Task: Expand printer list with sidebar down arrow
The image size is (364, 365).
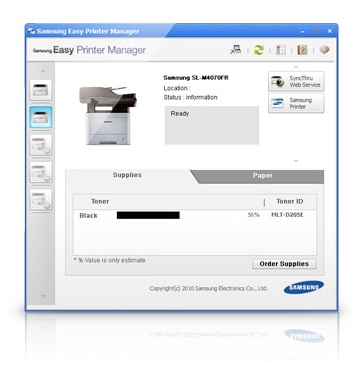Action: coord(43,296)
